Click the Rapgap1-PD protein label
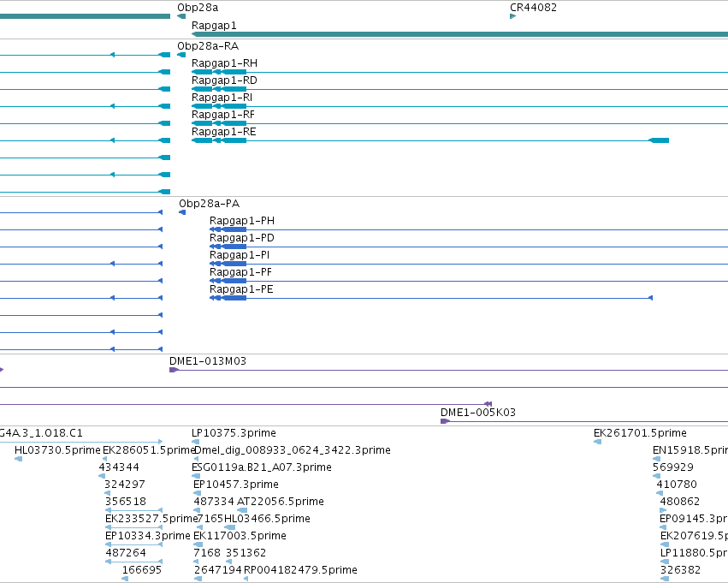728x583 pixels. [242, 238]
